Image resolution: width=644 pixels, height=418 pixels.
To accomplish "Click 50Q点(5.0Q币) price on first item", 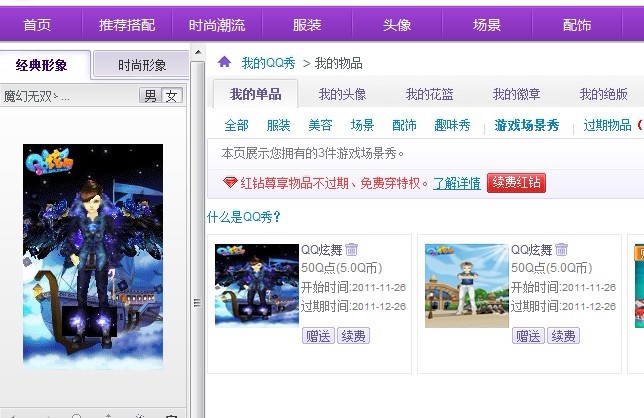I will tap(342, 268).
